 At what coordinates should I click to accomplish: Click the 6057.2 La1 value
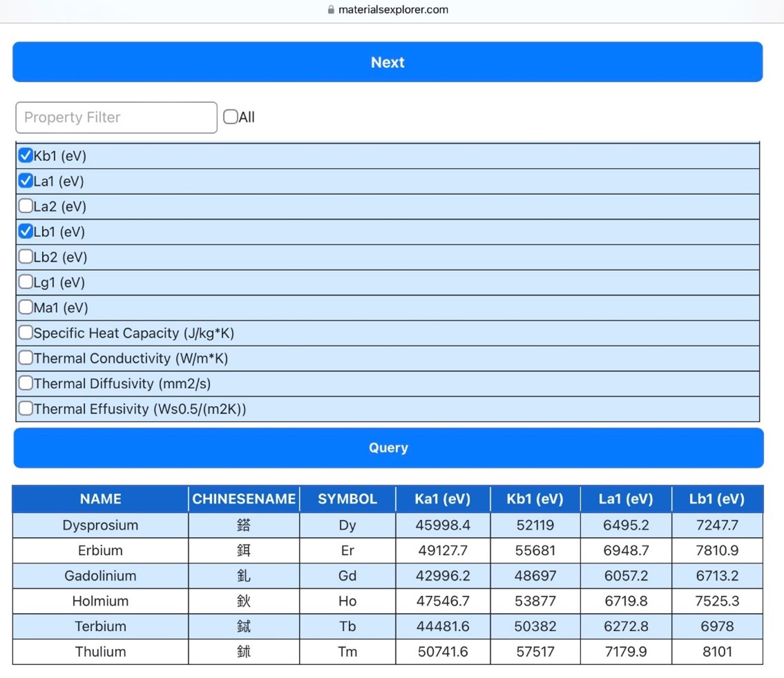point(626,576)
